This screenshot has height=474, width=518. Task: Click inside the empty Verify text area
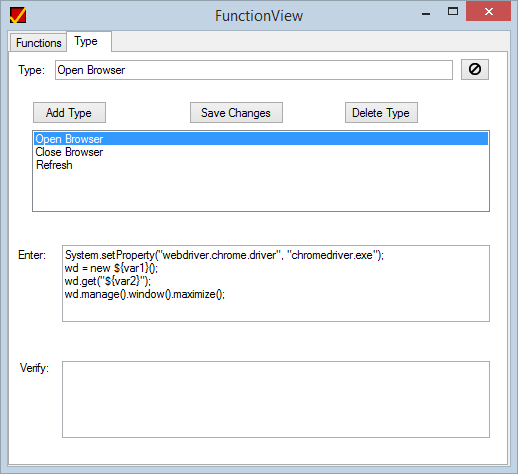[276, 399]
